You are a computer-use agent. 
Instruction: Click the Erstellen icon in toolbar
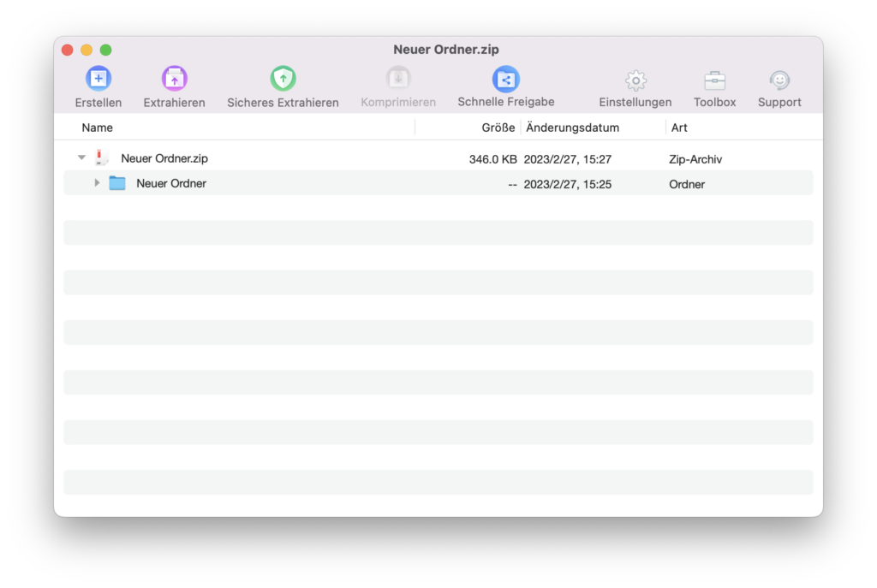(98, 80)
